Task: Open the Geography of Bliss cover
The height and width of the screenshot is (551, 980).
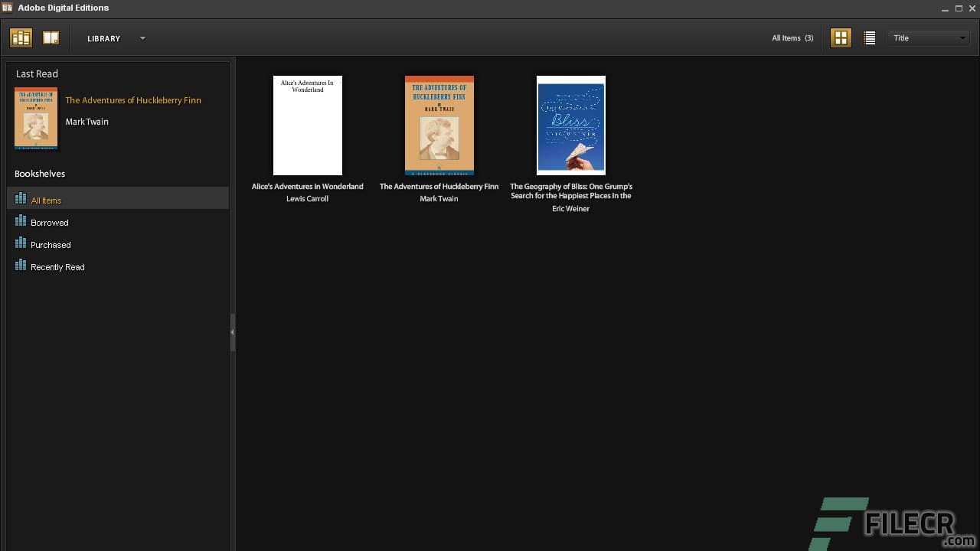Action: click(570, 125)
